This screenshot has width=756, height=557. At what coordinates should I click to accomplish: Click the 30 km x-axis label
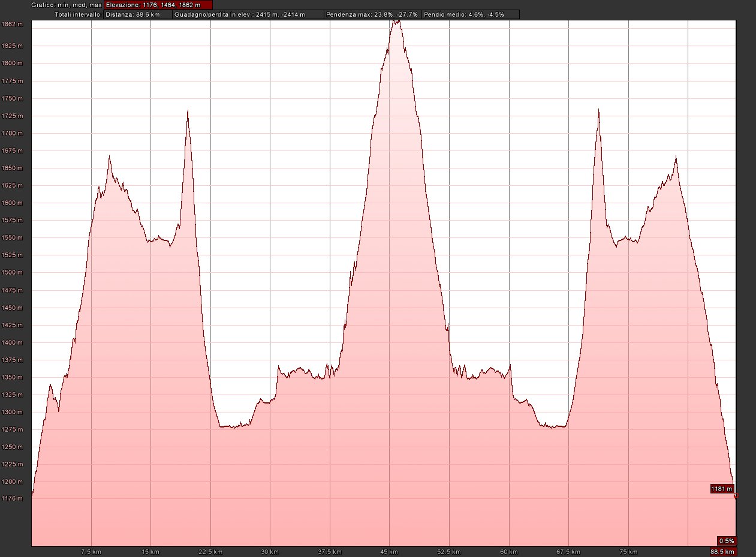tap(270, 552)
